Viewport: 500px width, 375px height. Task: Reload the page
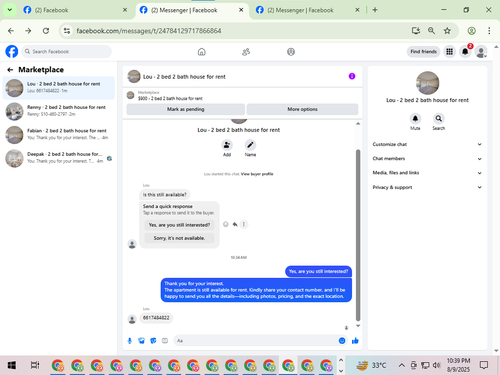(46, 31)
